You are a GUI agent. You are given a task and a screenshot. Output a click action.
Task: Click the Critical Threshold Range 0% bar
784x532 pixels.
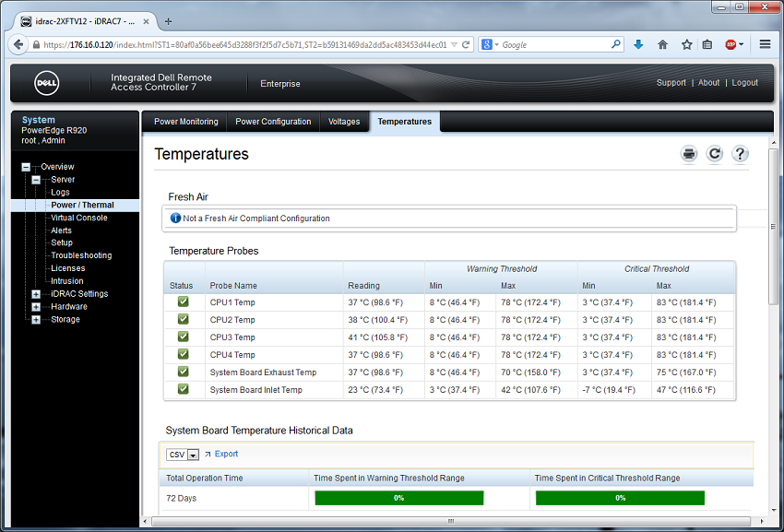(620, 498)
